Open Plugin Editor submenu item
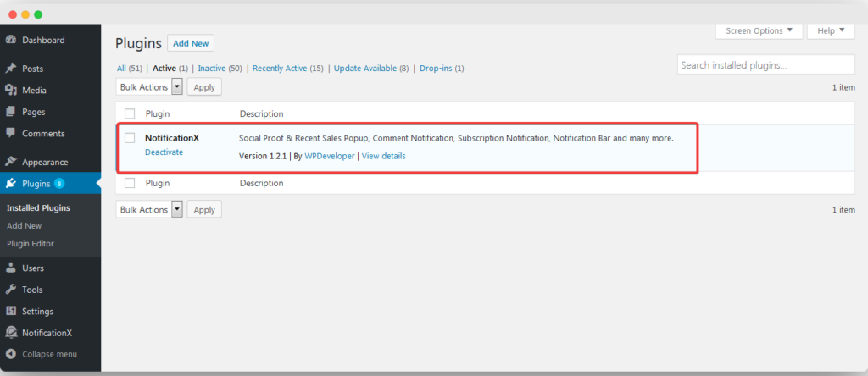The width and height of the screenshot is (868, 376). point(31,244)
